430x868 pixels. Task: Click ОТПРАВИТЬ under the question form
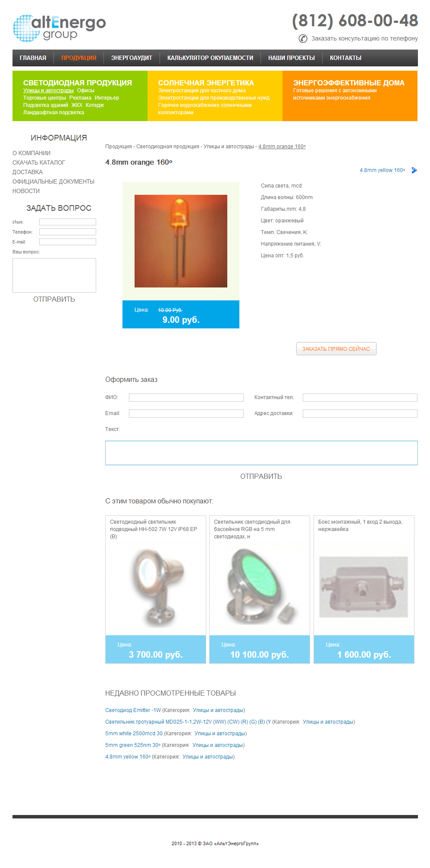click(x=54, y=299)
